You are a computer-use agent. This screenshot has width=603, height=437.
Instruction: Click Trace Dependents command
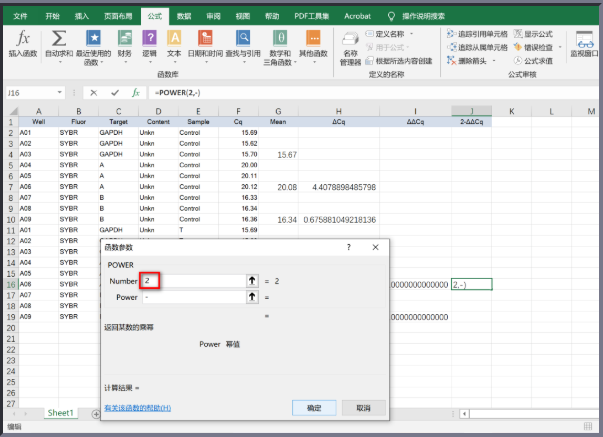click(477, 47)
